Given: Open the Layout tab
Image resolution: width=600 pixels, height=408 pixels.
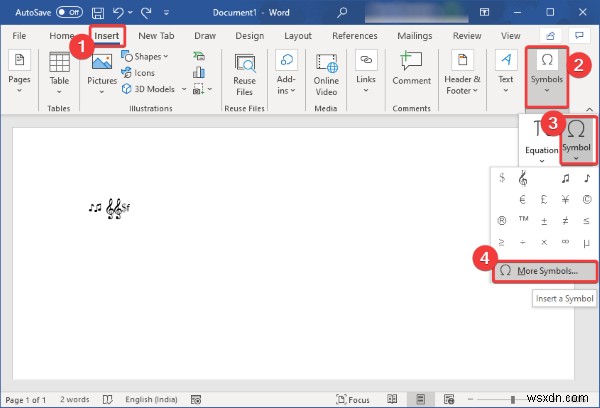Looking at the screenshot, I should pyautogui.click(x=298, y=36).
